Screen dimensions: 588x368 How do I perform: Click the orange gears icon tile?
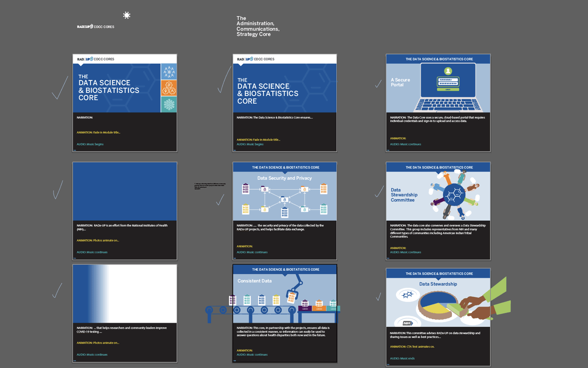(169, 88)
